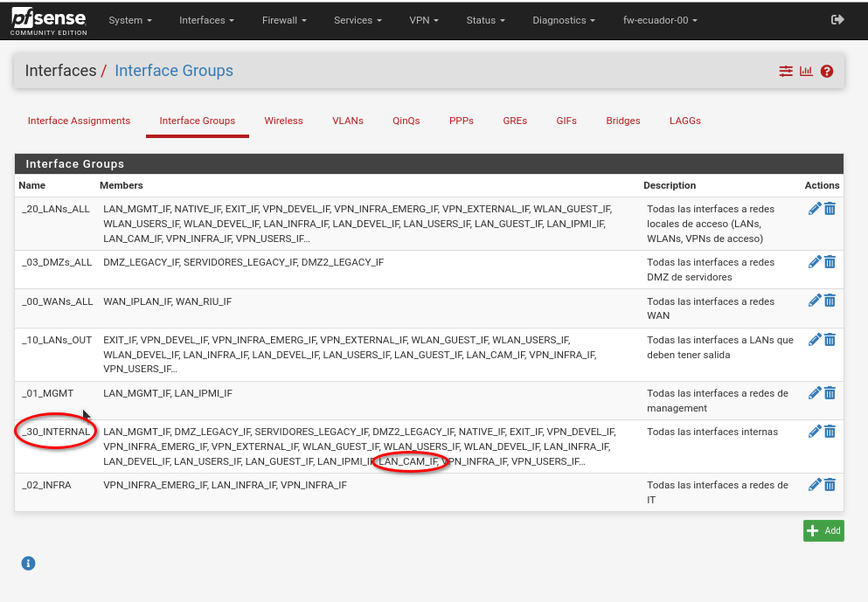Expand the Firewall dropdown menu
868x602 pixels.
[284, 20]
